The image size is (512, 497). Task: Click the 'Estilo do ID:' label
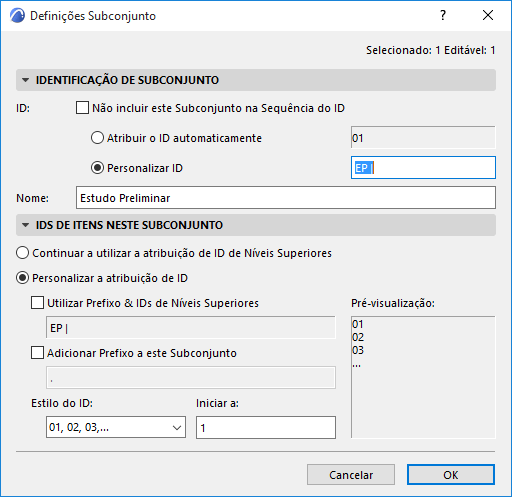pos(62,403)
